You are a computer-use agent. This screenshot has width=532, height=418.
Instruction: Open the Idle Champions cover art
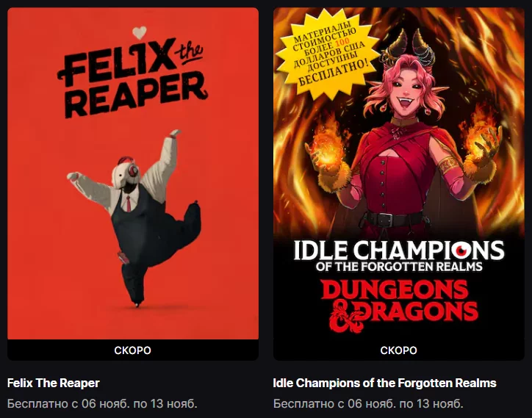point(399,173)
